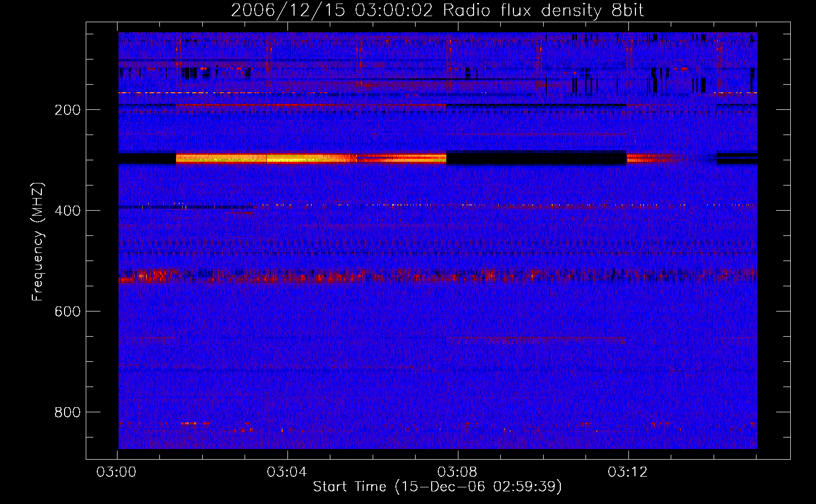Click the 200 frequency tick label
This screenshot has width=816, height=504.
coord(68,110)
